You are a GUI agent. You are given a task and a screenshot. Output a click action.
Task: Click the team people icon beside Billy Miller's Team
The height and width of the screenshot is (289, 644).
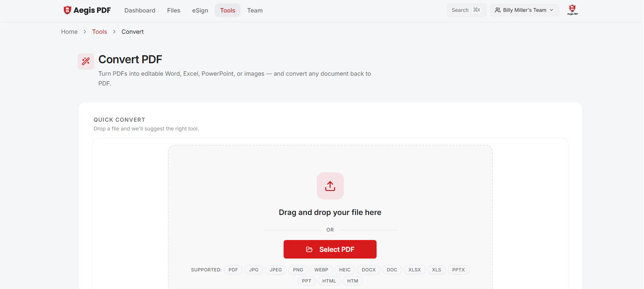coord(497,10)
